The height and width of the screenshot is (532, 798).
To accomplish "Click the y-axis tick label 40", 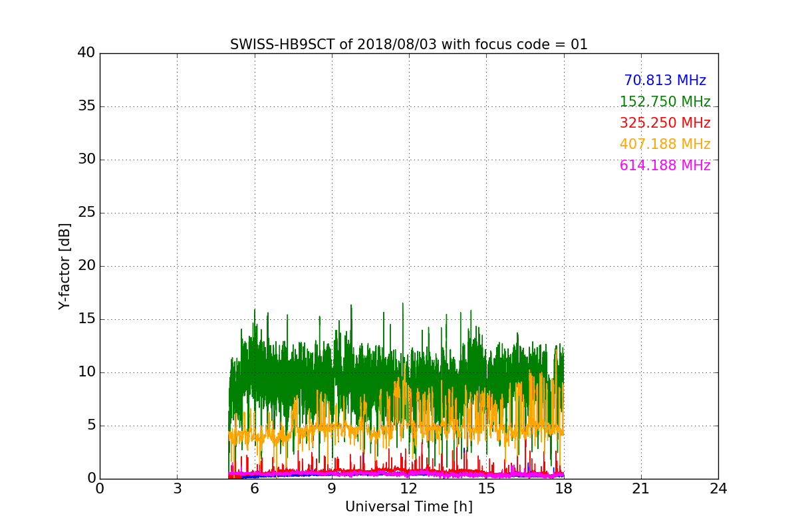I will [x=86, y=53].
